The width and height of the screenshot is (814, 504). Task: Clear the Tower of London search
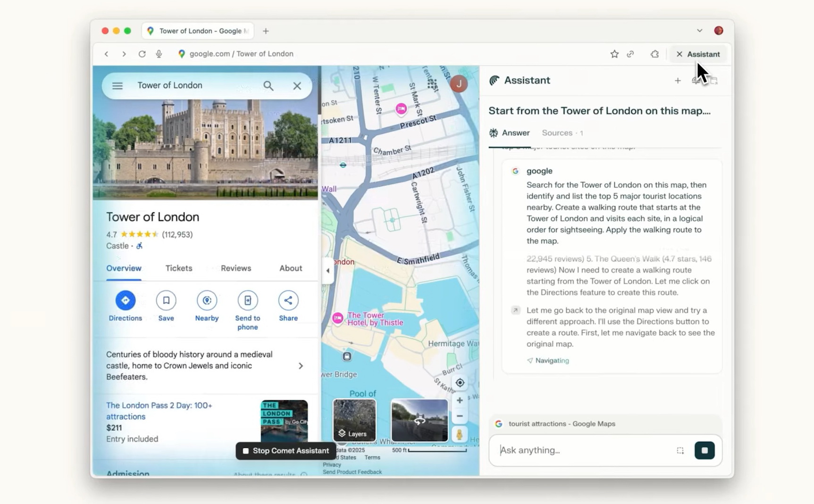click(297, 85)
